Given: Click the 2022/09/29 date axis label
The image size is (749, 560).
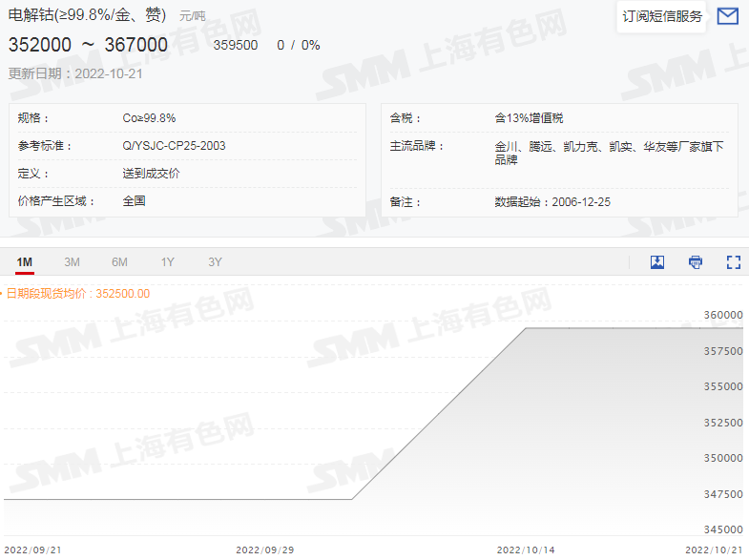Looking at the screenshot, I should [264, 550].
